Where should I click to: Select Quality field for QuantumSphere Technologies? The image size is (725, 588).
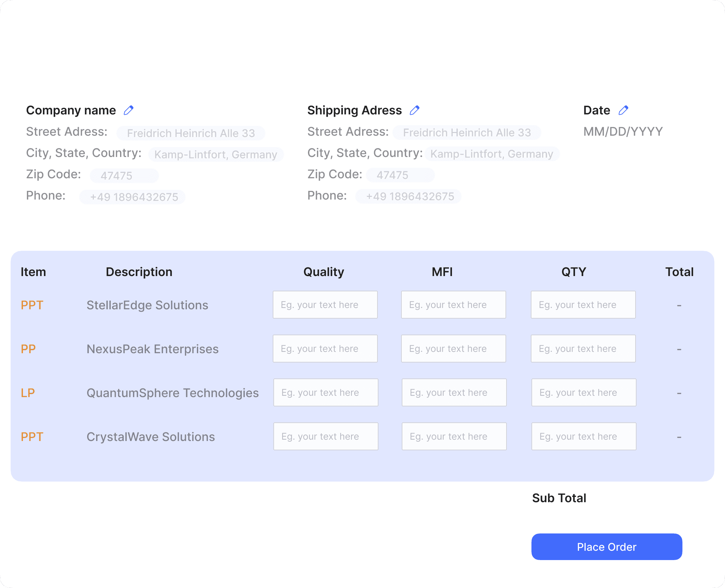[x=326, y=392]
